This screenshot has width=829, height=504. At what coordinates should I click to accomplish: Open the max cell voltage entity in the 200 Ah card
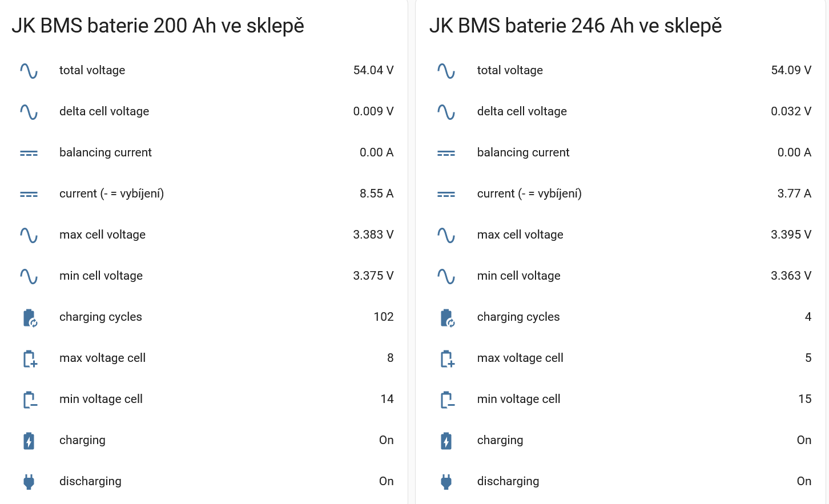[x=102, y=235]
